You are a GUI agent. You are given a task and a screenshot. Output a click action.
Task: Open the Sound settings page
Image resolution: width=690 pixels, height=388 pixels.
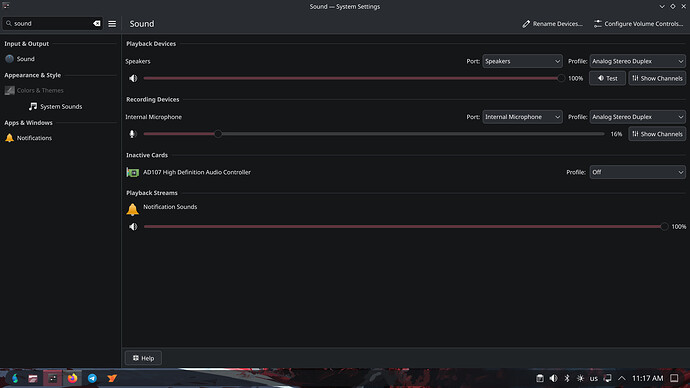pyautogui.click(x=60, y=59)
